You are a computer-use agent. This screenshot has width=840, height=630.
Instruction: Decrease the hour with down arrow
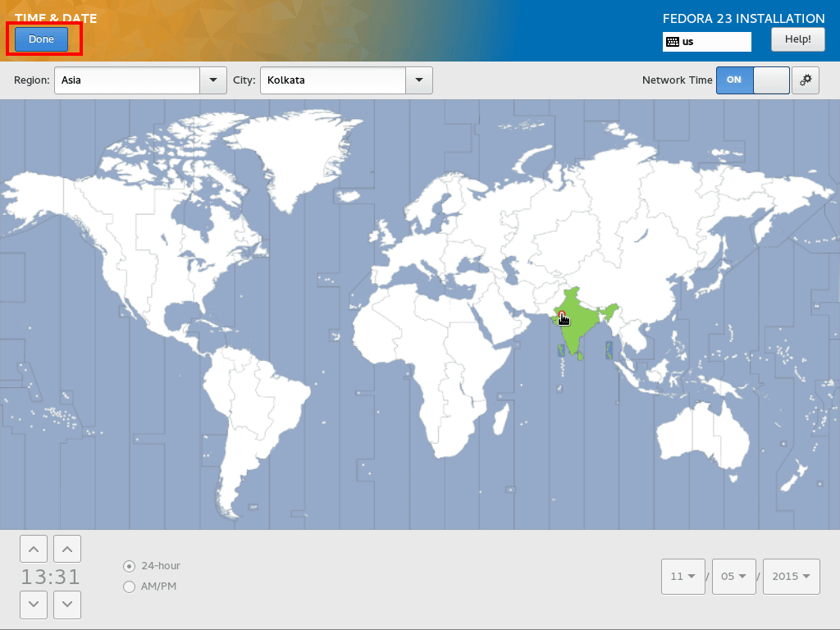pyautogui.click(x=33, y=605)
